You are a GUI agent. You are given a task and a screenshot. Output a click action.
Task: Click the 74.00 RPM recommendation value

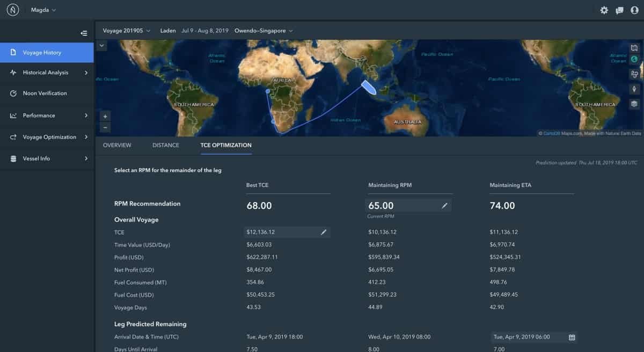coord(502,206)
